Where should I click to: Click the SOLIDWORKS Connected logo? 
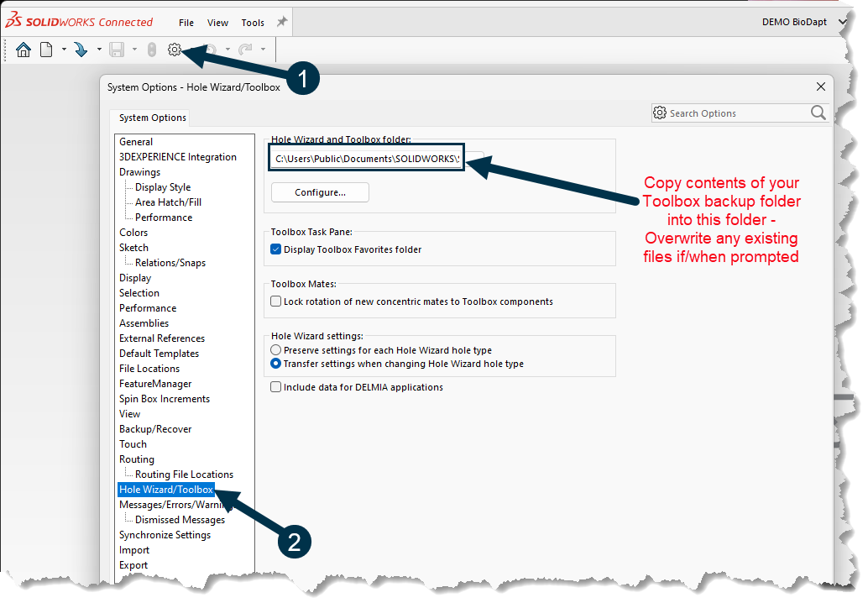[79, 21]
